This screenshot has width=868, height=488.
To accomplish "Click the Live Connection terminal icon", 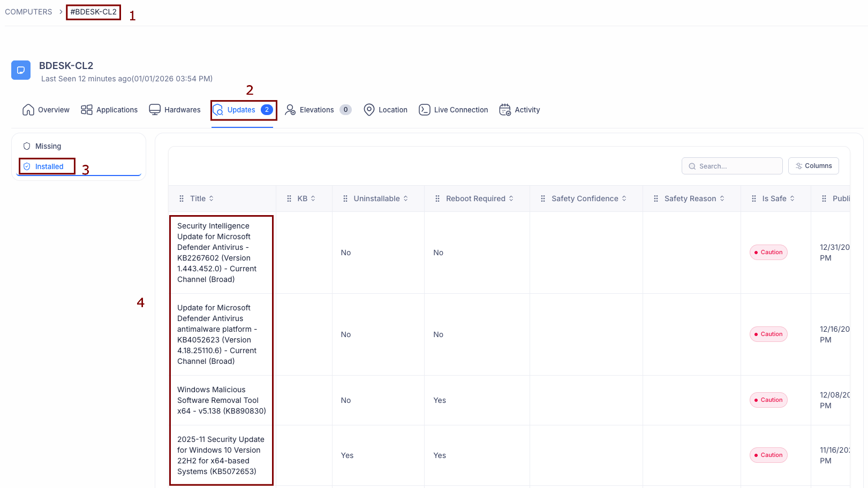I will click(x=425, y=110).
